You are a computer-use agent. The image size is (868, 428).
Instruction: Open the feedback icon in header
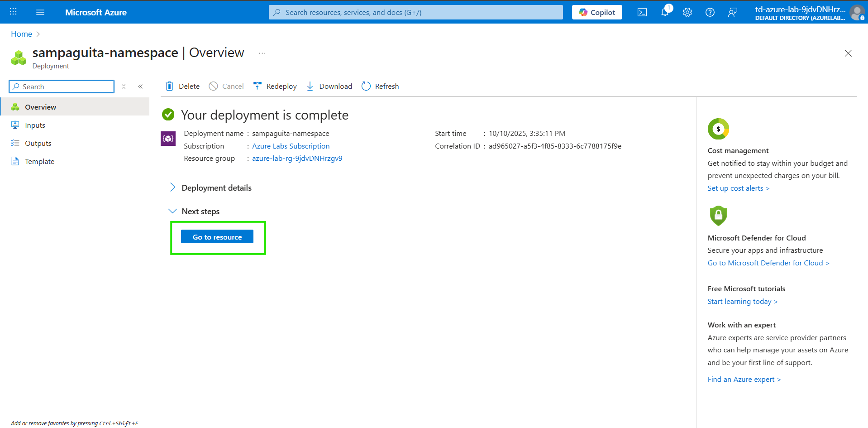pos(732,12)
